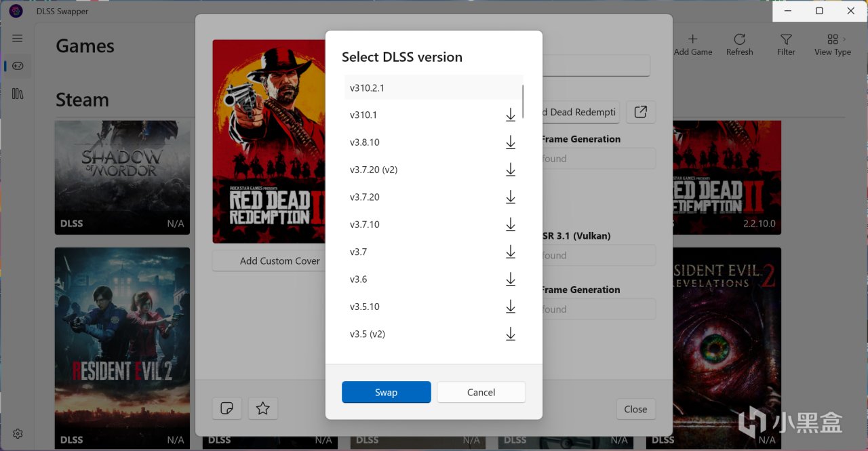Click the version list scrollbar
The image size is (868, 451).
pyautogui.click(x=523, y=102)
